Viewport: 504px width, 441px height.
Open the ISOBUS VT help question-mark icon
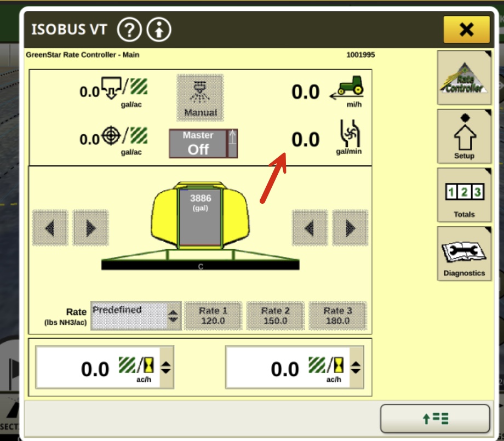(129, 30)
